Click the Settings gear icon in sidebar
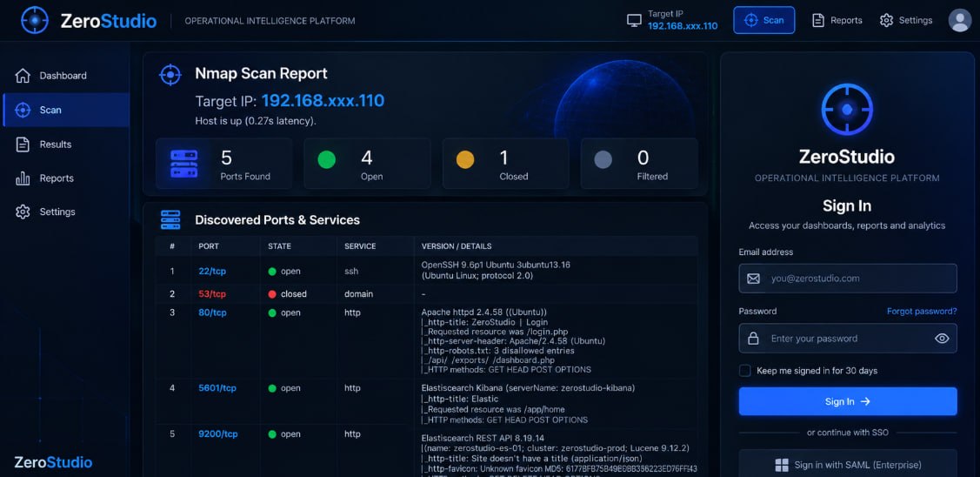Screen dimensions: 980x477 click(23, 212)
